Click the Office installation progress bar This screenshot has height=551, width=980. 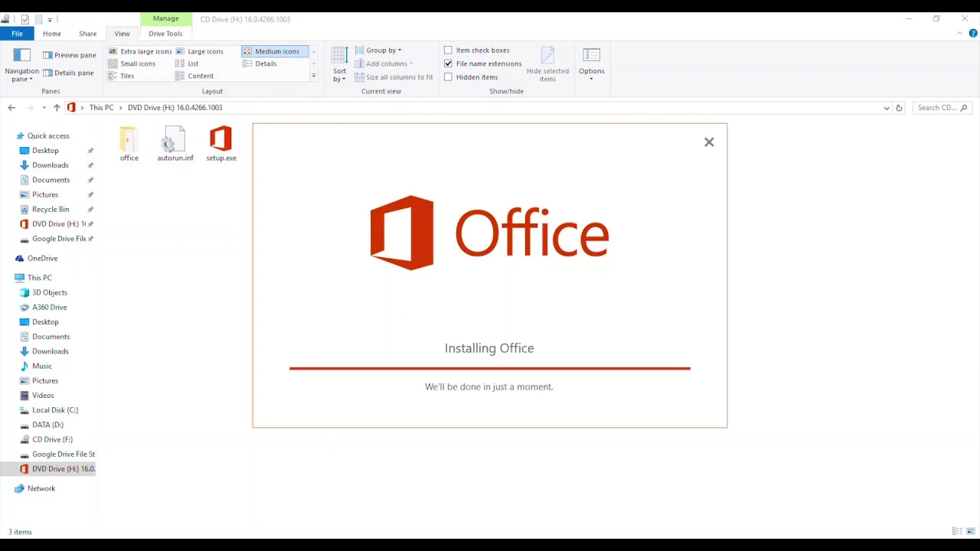[489, 368]
